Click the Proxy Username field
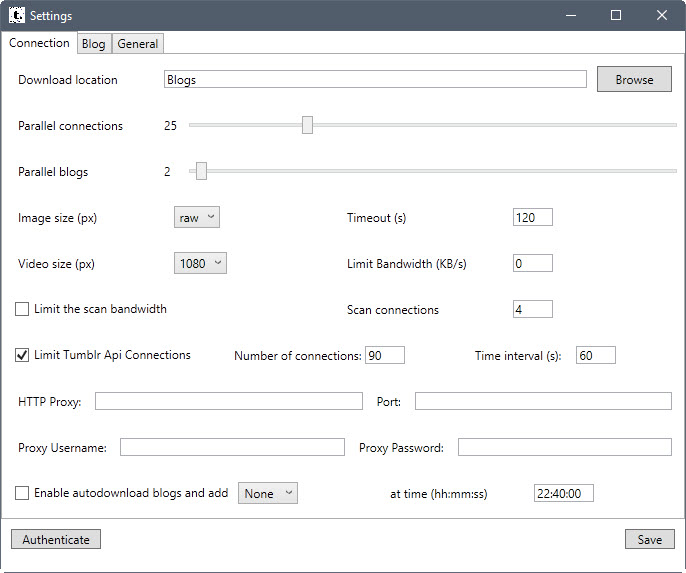This screenshot has height=573, width=686. point(232,447)
